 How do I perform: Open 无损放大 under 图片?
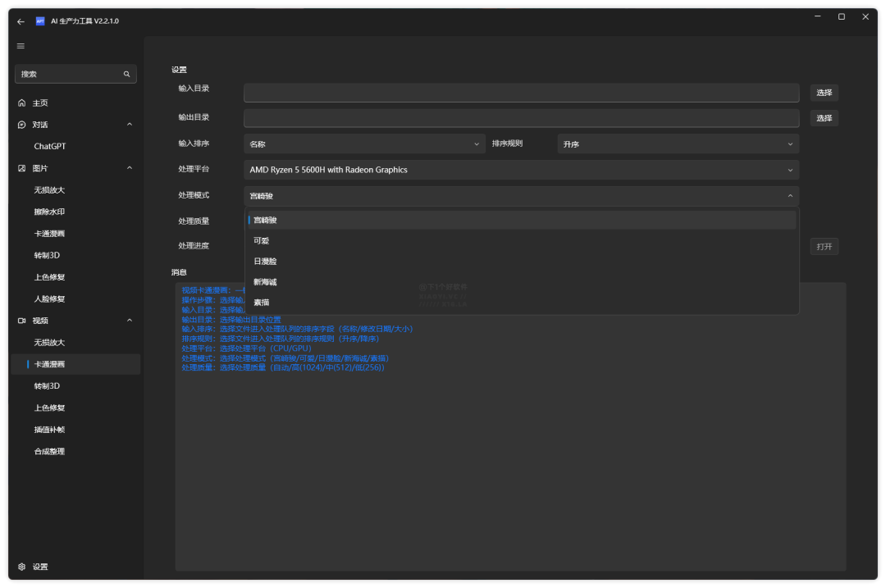[75, 190]
